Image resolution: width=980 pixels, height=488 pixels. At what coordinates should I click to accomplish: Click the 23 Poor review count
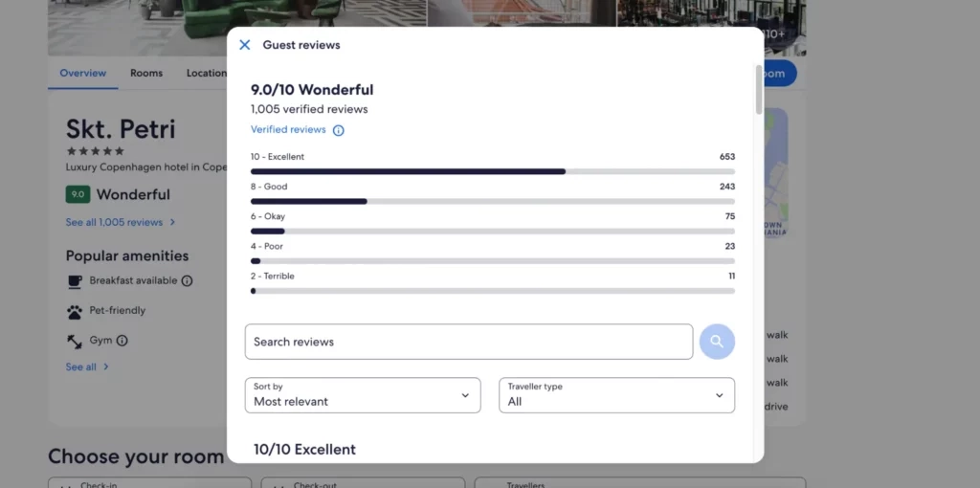(x=729, y=247)
